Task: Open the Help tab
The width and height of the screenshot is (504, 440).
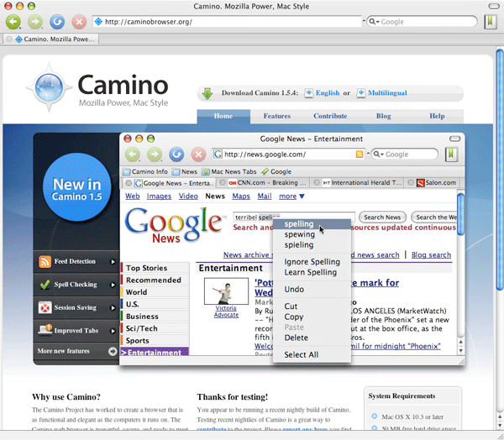Action: pyautogui.click(x=437, y=117)
